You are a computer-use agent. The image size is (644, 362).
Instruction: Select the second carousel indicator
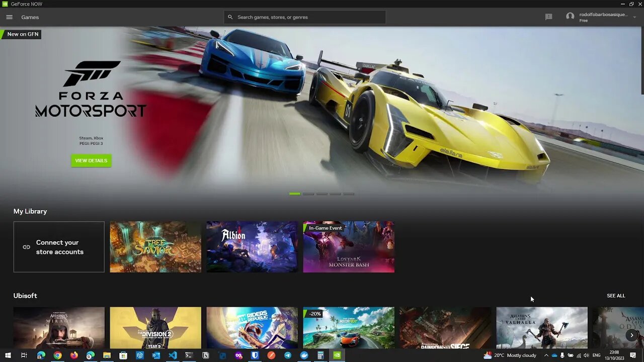tap(308, 194)
